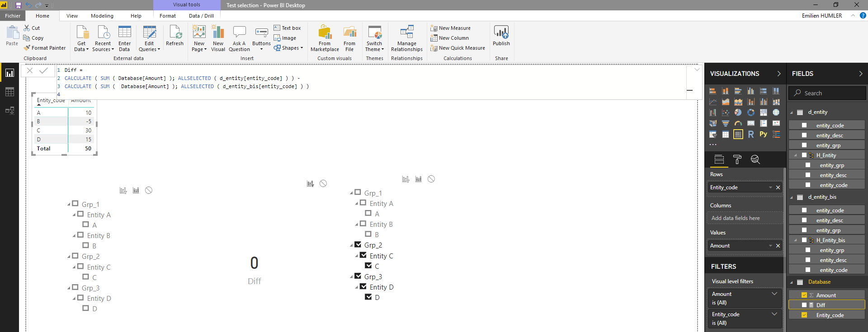Cancel the formula edit with X
Viewport: 868px width, 332px height.
coord(29,70)
